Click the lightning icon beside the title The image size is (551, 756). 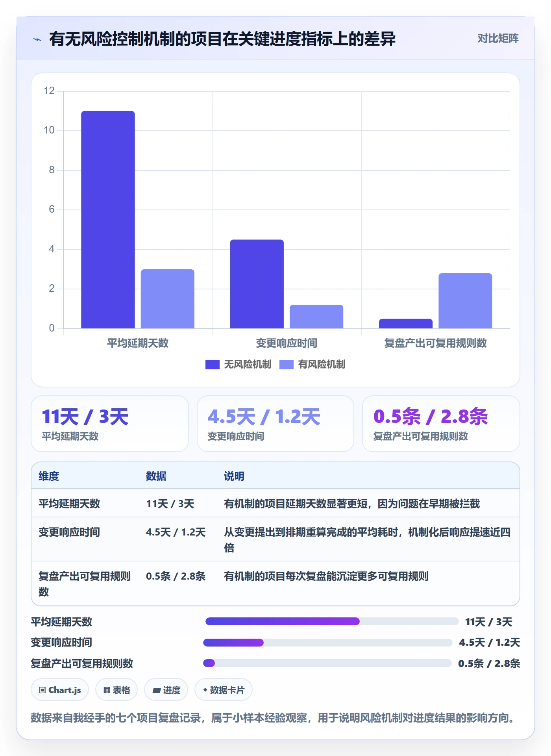(x=37, y=39)
